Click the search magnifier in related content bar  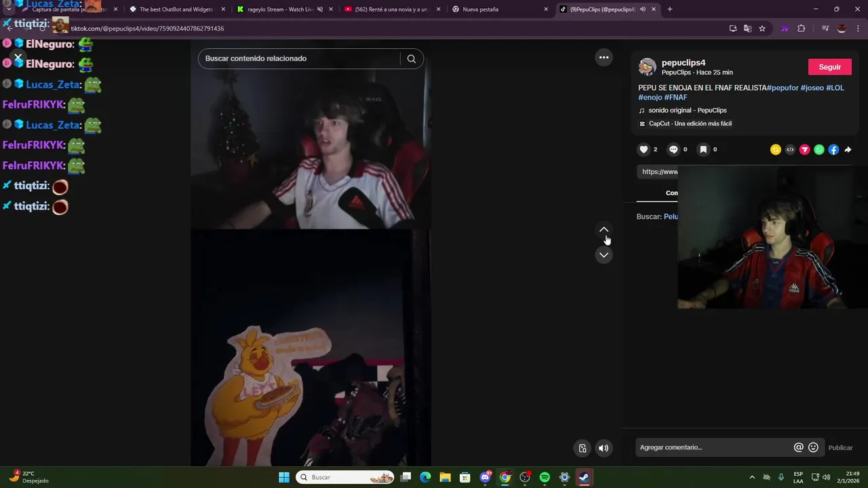pyautogui.click(x=412, y=58)
